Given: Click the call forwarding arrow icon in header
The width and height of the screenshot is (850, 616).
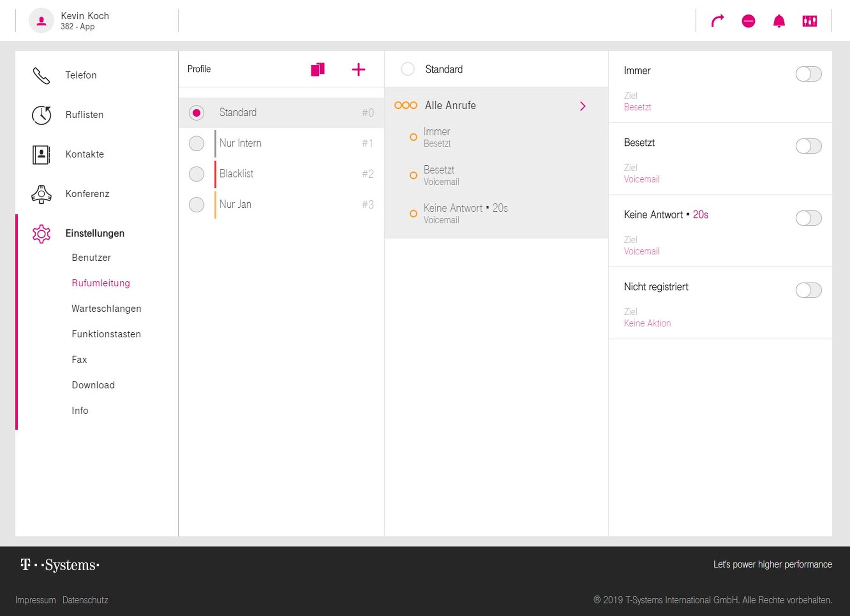Looking at the screenshot, I should click(x=717, y=21).
